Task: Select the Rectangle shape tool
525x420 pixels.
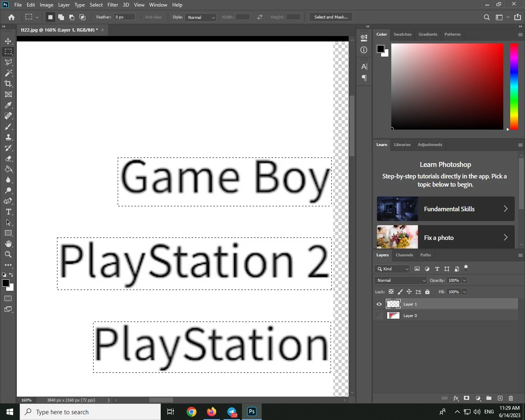Action: tap(8, 233)
